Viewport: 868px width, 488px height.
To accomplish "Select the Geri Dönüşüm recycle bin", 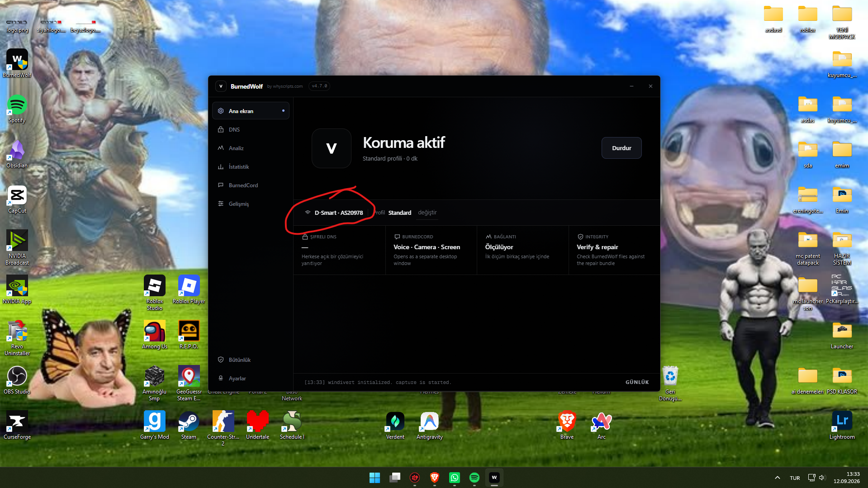I will point(670,383).
